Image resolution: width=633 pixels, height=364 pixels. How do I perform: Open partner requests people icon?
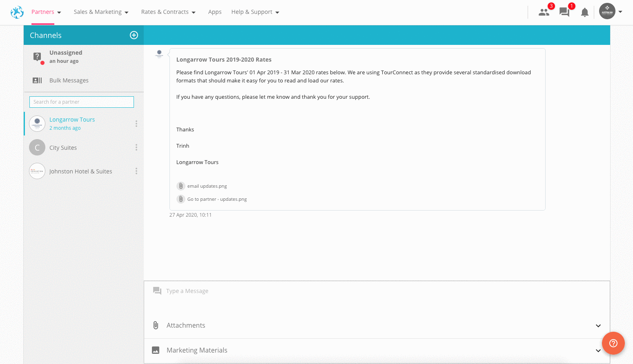[544, 12]
